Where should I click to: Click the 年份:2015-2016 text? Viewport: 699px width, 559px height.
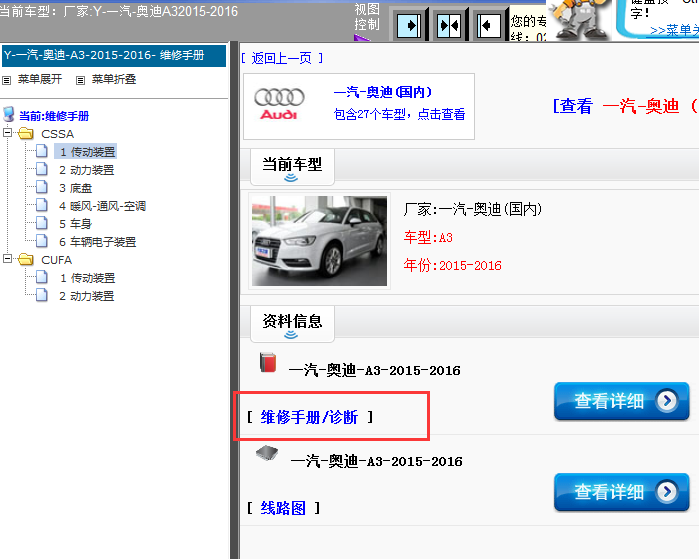coord(452,266)
